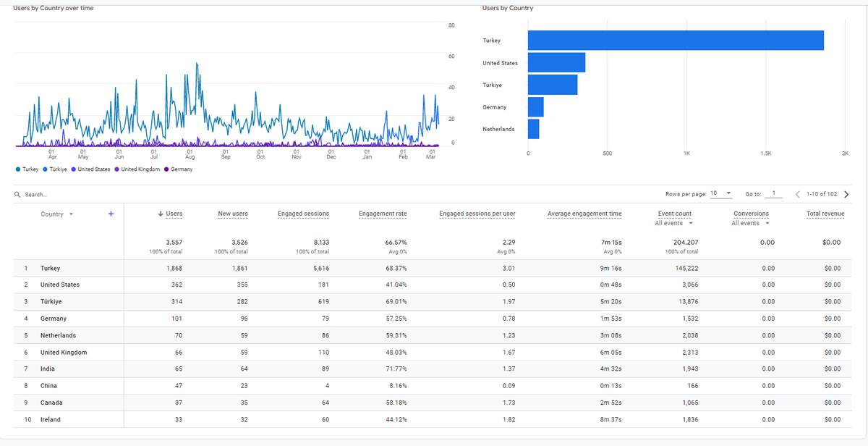Select the India country row
This screenshot has height=446, width=868.
pyautogui.click(x=433, y=369)
